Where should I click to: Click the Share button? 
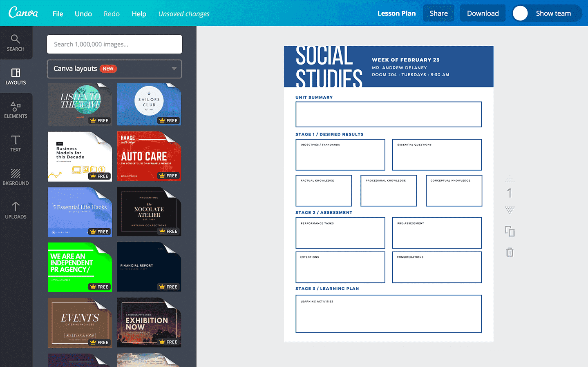[x=438, y=13]
